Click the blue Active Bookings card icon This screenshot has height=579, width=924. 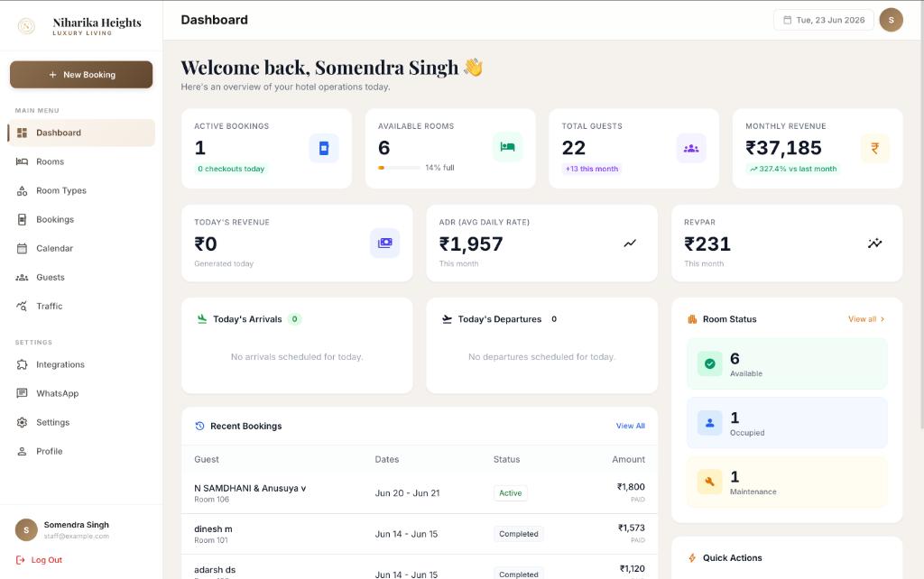tap(324, 148)
